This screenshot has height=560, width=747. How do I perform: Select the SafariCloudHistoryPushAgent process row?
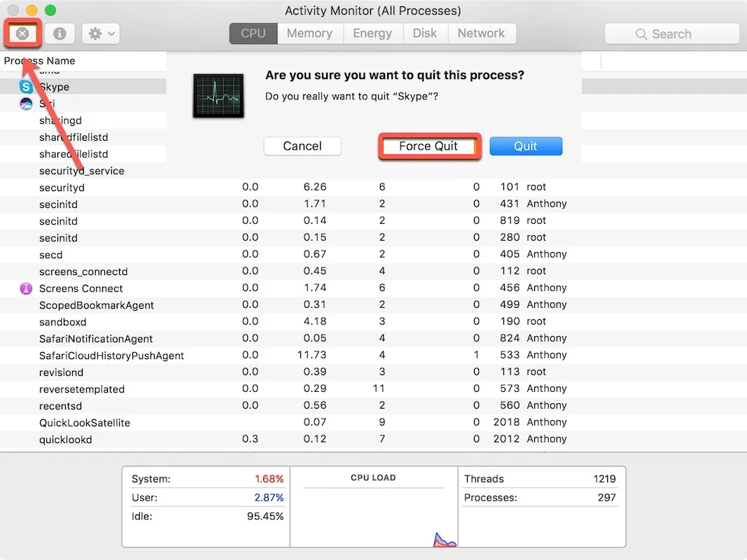point(111,356)
